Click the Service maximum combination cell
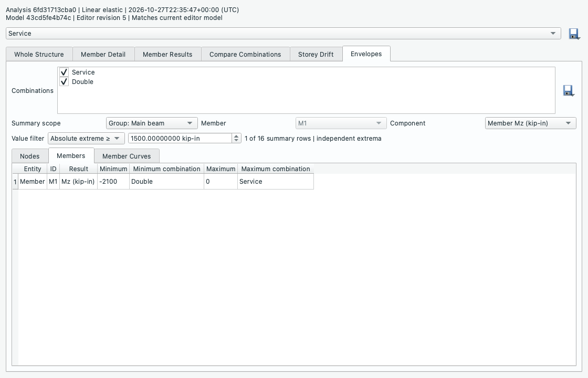The height and width of the screenshot is (378, 588). [276, 182]
